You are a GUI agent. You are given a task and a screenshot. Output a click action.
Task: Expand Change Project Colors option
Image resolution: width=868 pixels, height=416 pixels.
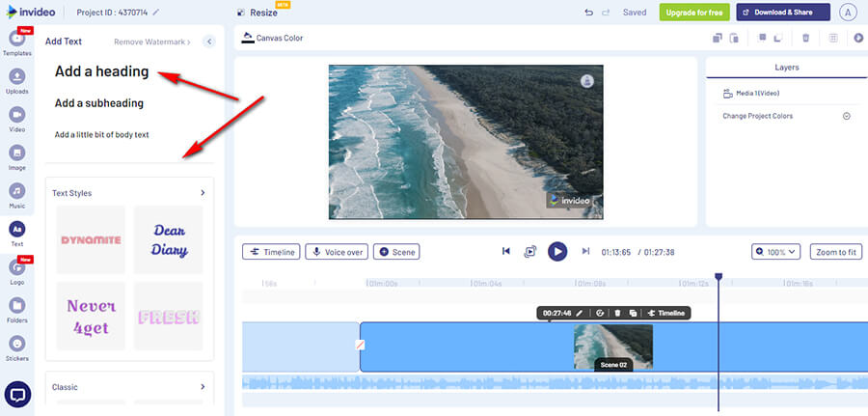tap(847, 116)
